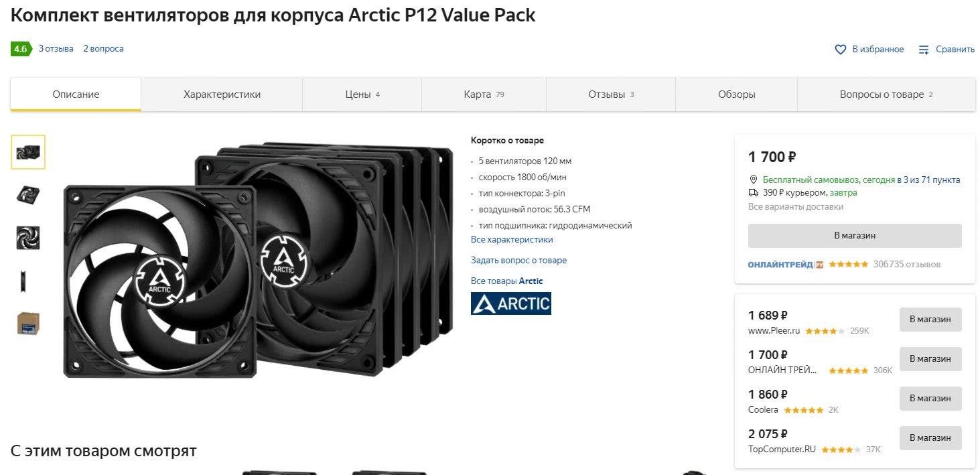Click the heart icon for favorites
Viewport: 980px width, 475px height.
pyautogui.click(x=841, y=50)
